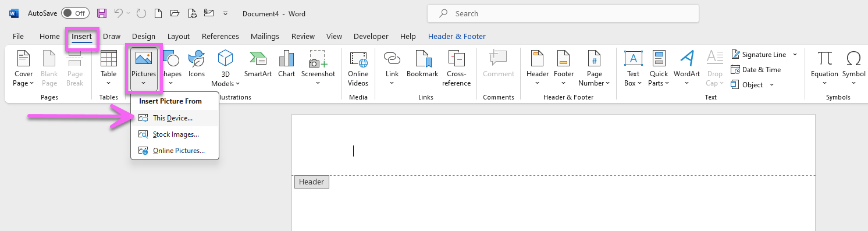Switch to the Home tab
868x231 pixels.
pyautogui.click(x=49, y=36)
